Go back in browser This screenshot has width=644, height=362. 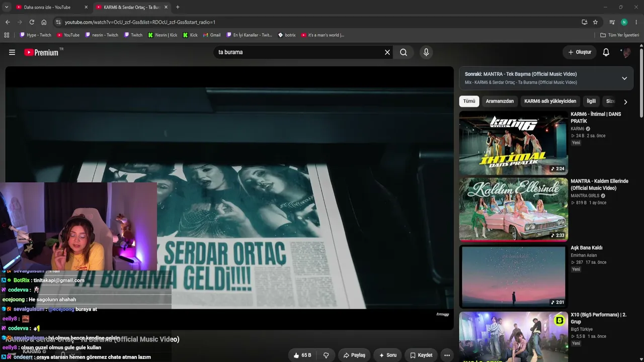(x=8, y=22)
